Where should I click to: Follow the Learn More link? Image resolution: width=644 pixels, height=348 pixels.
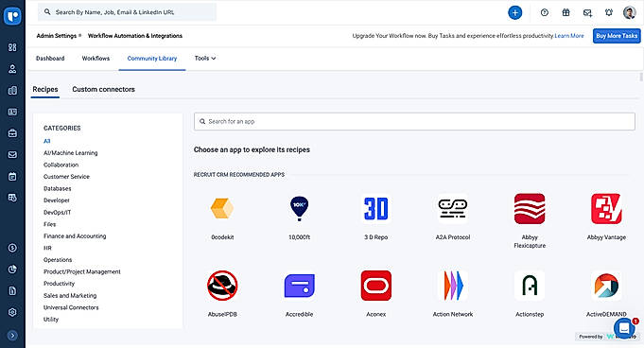tap(569, 36)
